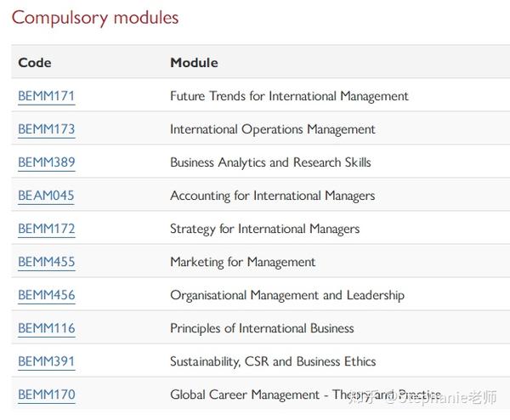
Task: Open the BEAM045 module link
Action: 46,196
